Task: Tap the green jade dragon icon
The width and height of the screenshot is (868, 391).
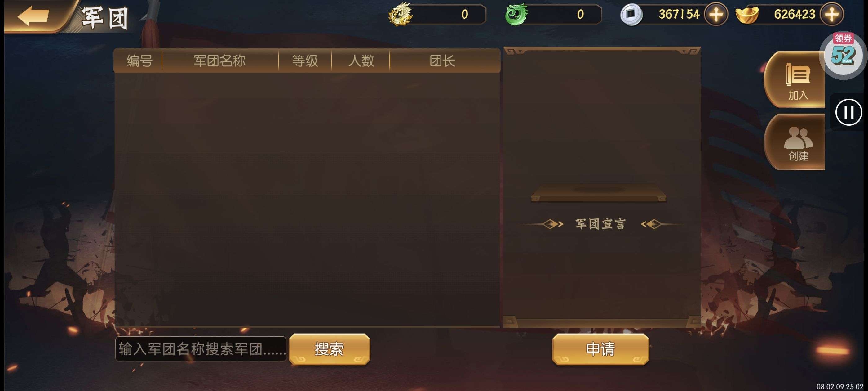Action: [x=516, y=14]
